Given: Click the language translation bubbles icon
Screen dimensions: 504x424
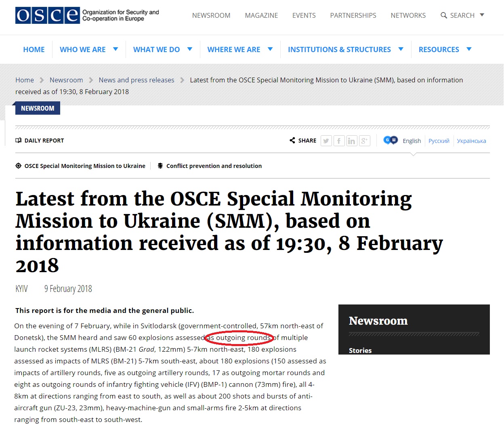Looking at the screenshot, I should 391,140.
